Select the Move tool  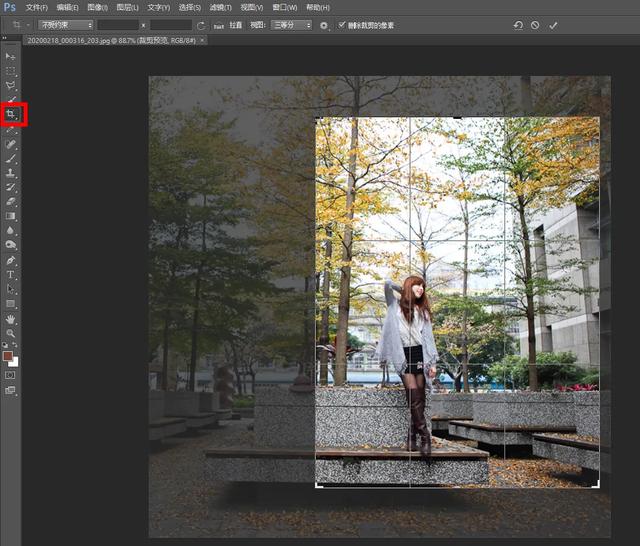(x=11, y=57)
